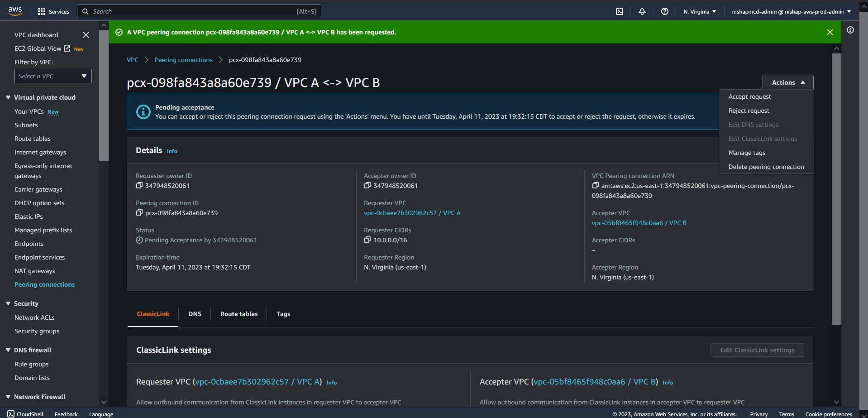
Task: Collapse the Security section in sidebar
Action: tap(8, 303)
